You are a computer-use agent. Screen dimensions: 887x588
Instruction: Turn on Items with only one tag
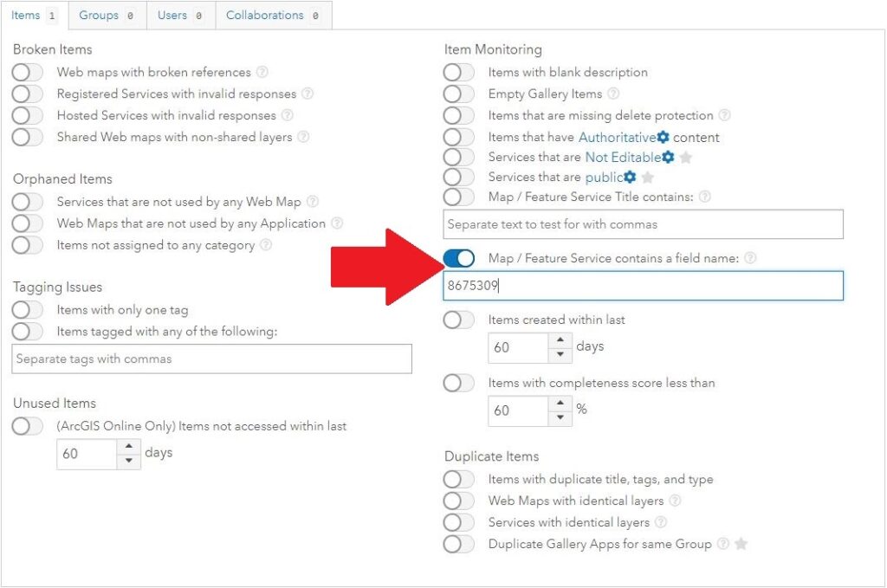tap(28, 310)
